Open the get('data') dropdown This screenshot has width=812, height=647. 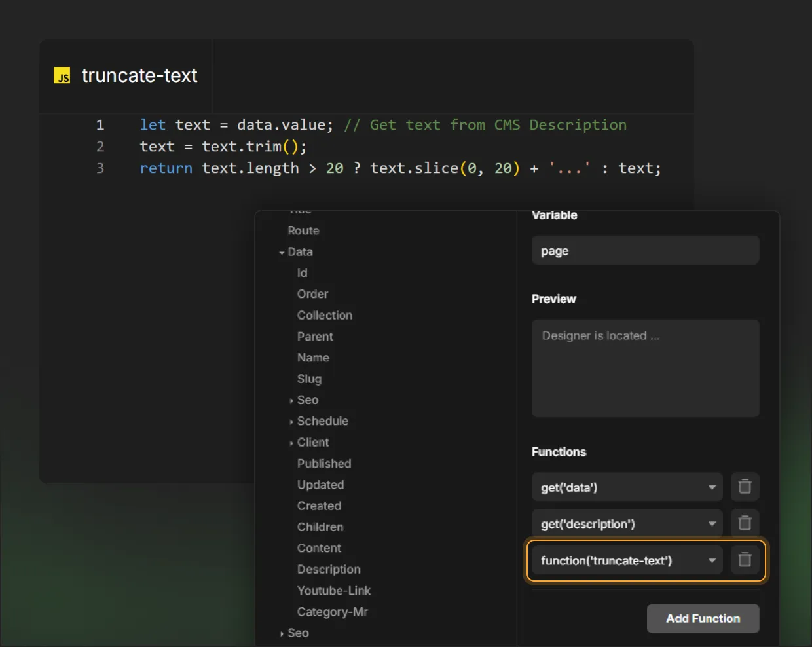coord(627,487)
